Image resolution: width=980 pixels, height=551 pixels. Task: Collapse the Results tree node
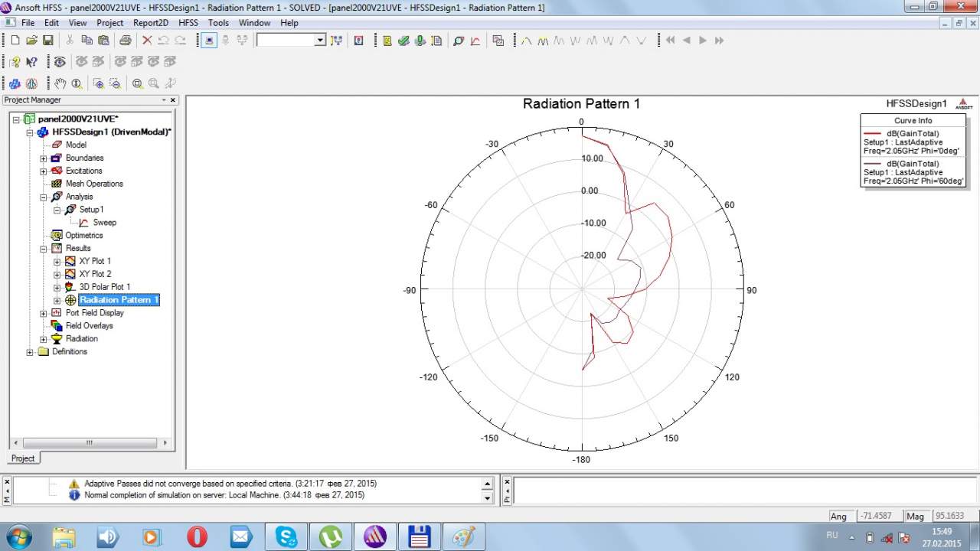coord(44,249)
